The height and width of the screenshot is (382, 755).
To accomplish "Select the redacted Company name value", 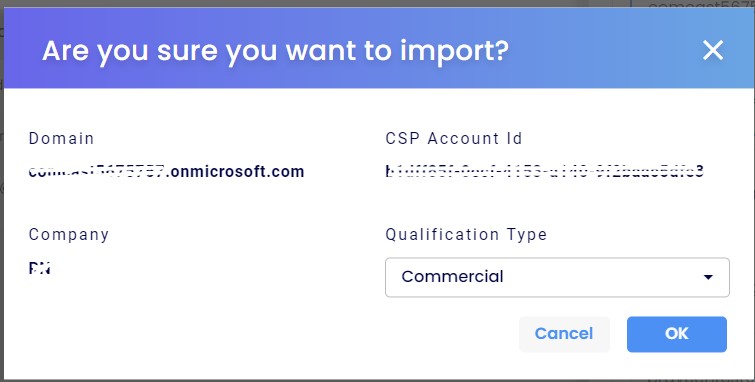I will (x=39, y=268).
